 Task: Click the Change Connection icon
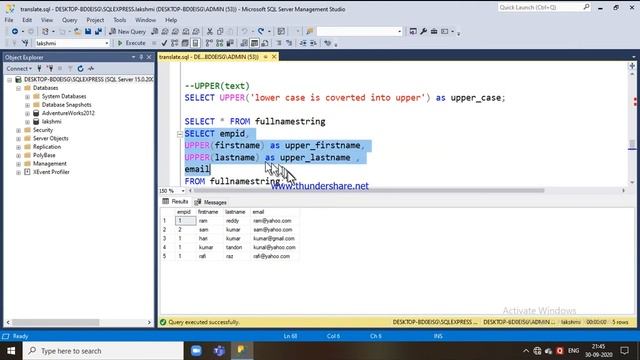(x=25, y=43)
